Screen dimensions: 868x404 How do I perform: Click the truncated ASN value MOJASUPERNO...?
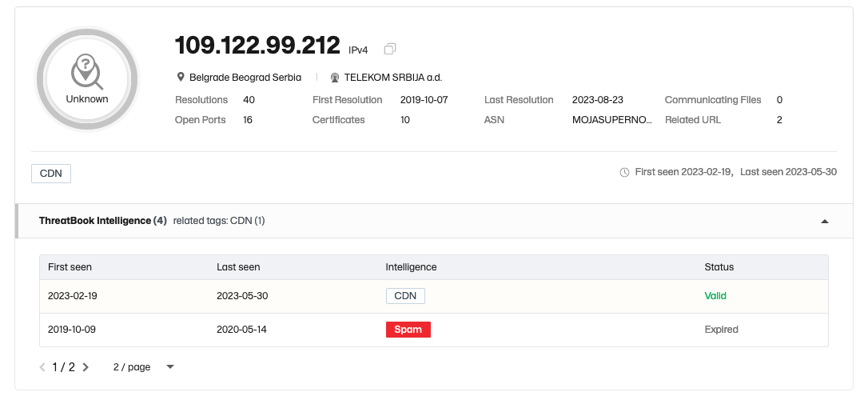[612, 120]
